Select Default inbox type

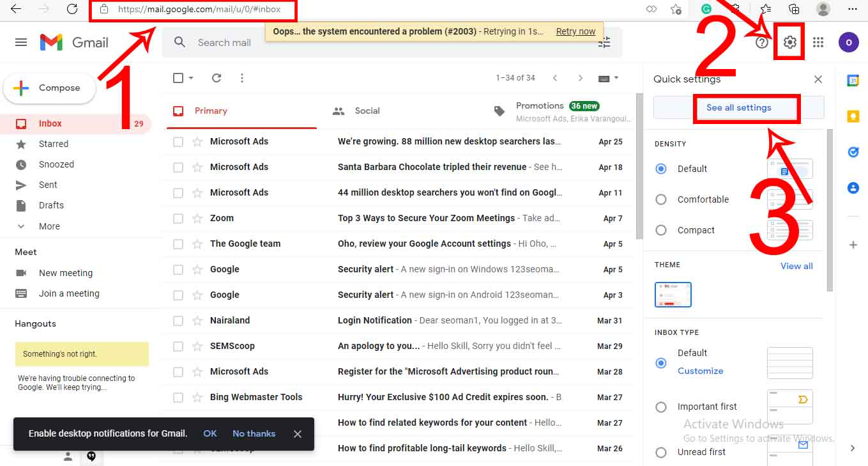tap(661, 363)
